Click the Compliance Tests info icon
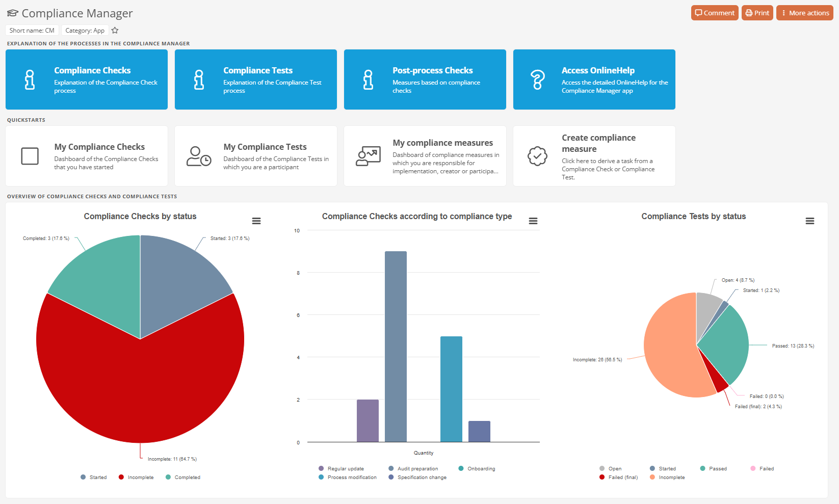 pos(199,79)
